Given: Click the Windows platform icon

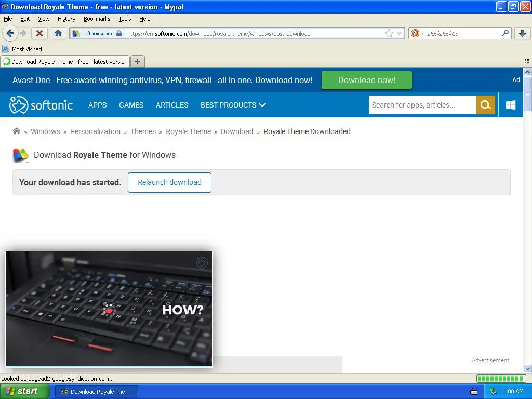Looking at the screenshot, I should pyautogui.click(x=511, y=105).
